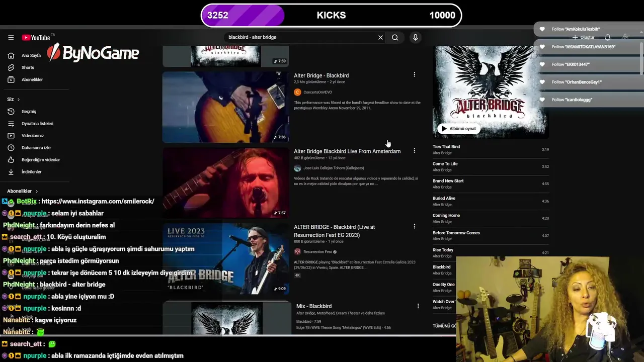Expand the Siz section chevron

point(19,100)
